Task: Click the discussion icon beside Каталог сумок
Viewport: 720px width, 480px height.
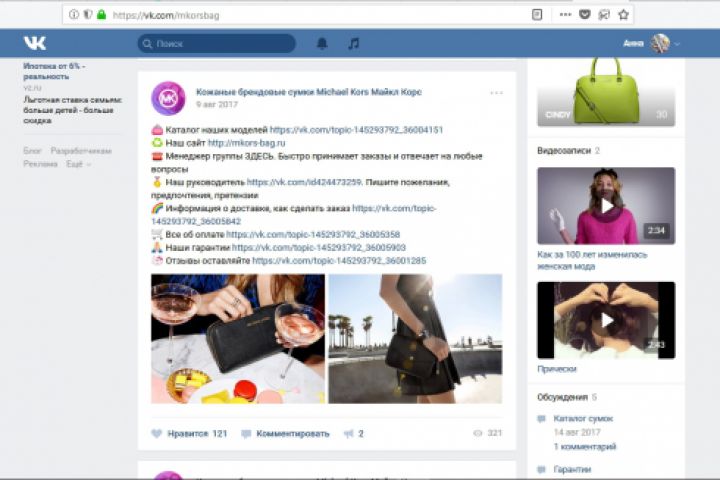Action: (x=542, y=418)
